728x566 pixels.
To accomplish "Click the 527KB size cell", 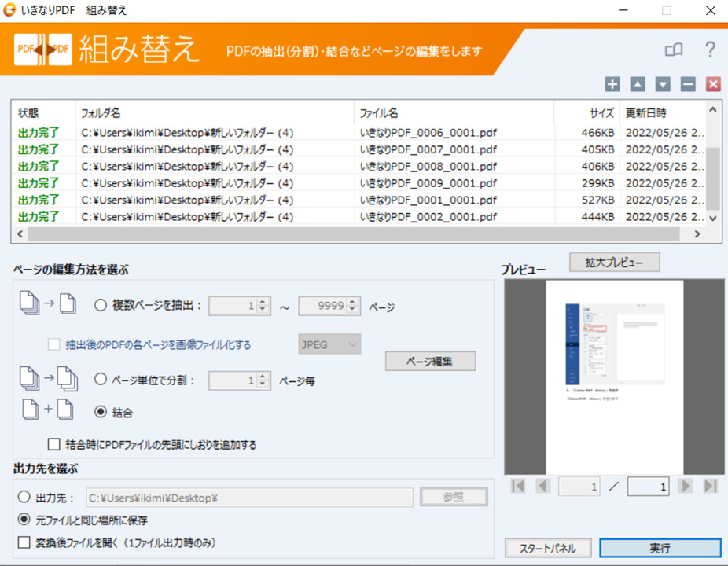I will coord(597,200).
